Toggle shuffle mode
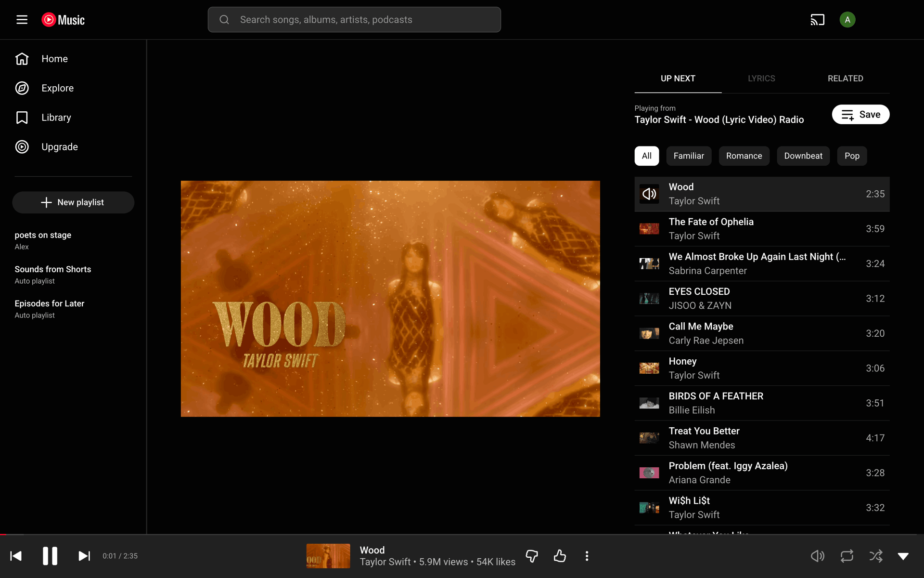 [876, 556]
